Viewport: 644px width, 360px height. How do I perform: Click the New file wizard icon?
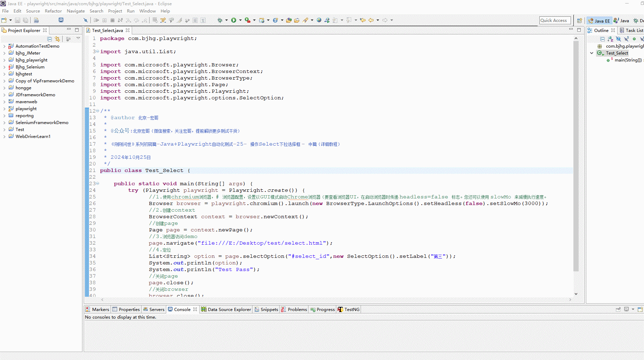4,20
